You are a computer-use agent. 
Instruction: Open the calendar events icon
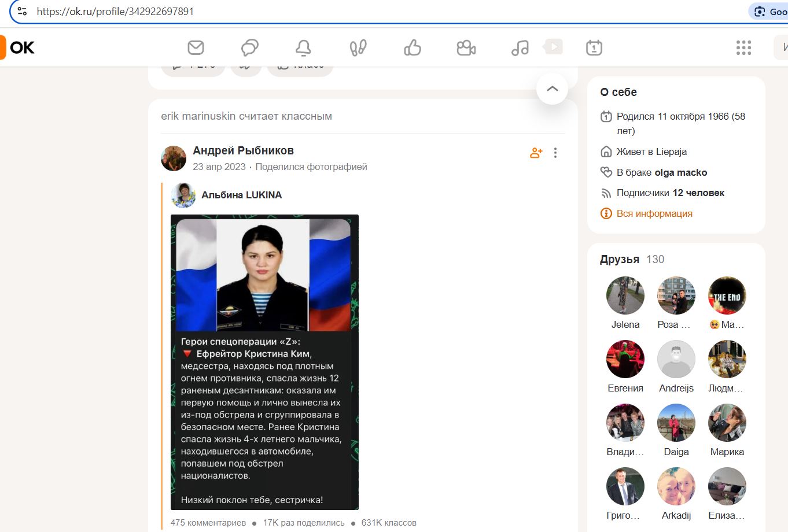[594, 47]
